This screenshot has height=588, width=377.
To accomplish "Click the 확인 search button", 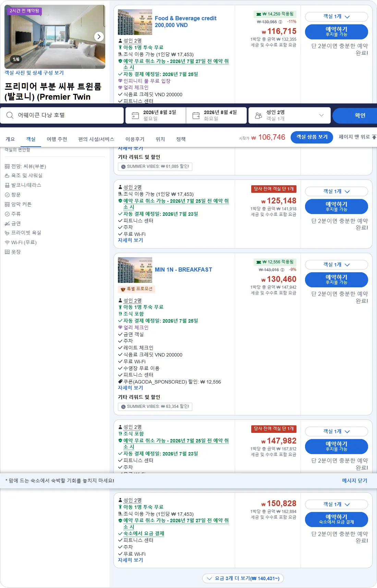I will 355,115.
